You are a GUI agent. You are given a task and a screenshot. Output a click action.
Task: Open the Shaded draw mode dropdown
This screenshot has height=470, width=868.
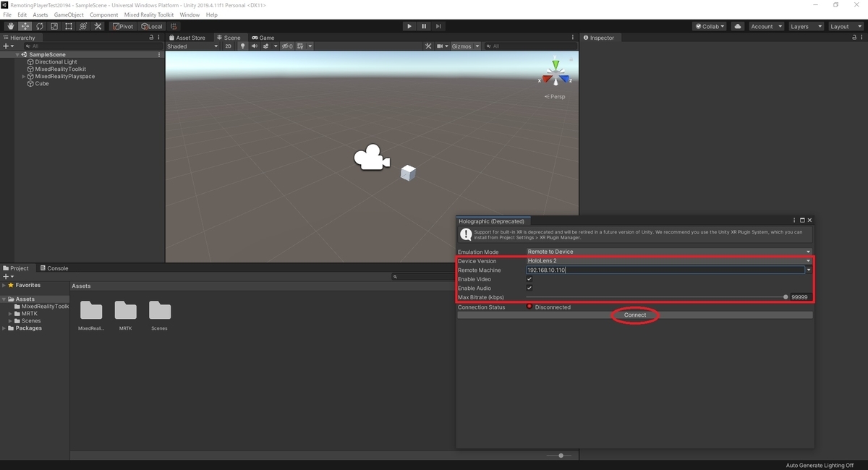[x=192, y=46]
